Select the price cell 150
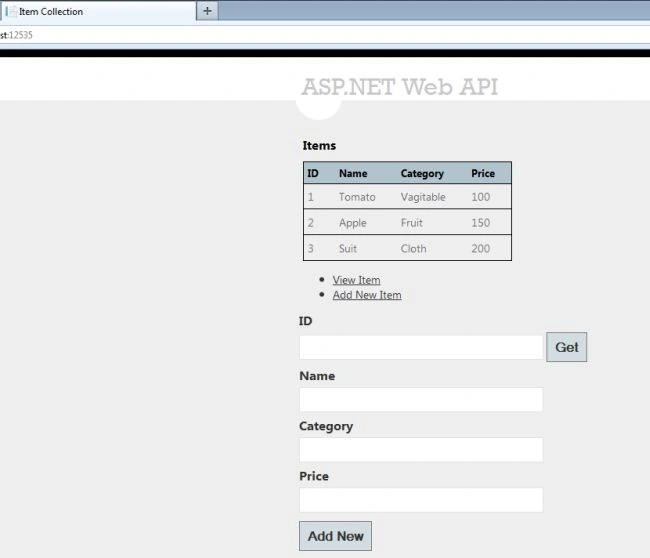 coord(481,223)
